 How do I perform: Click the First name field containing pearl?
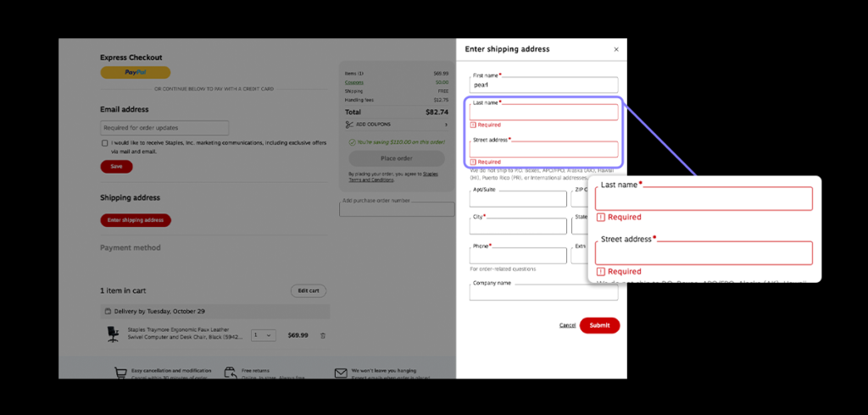(x=543, y=86)
